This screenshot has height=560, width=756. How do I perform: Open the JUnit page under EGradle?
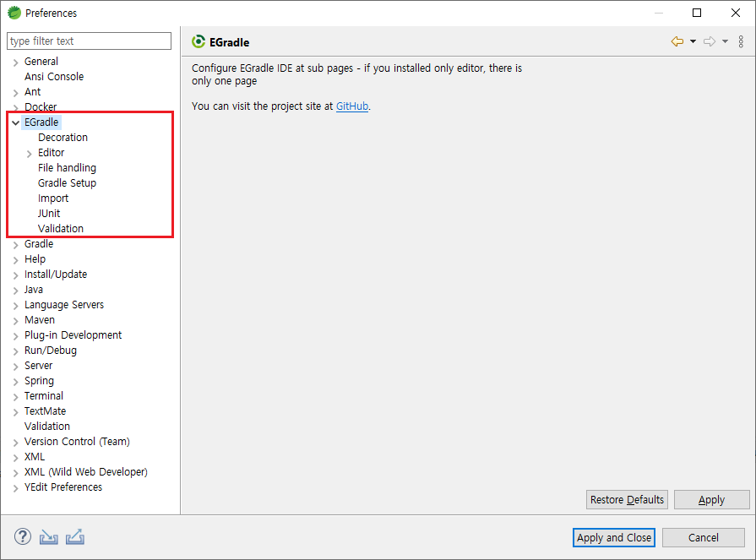click(x=49, y=214)
